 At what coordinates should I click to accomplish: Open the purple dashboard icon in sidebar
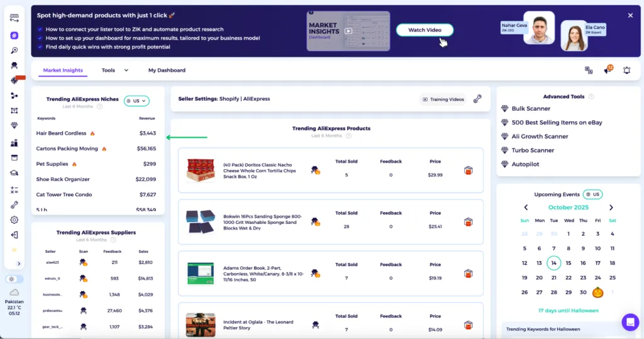pyautogui.click(x=14, y=35)
